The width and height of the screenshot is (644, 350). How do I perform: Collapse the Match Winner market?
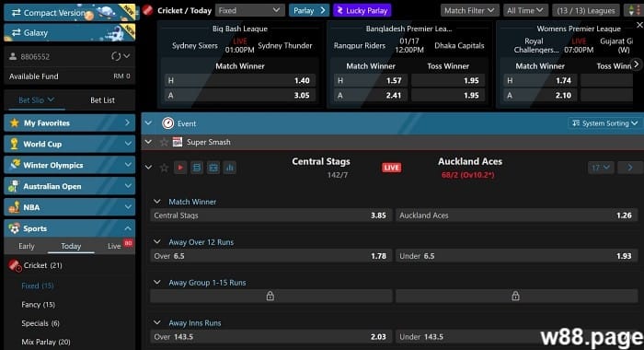(x=157, y=202)
